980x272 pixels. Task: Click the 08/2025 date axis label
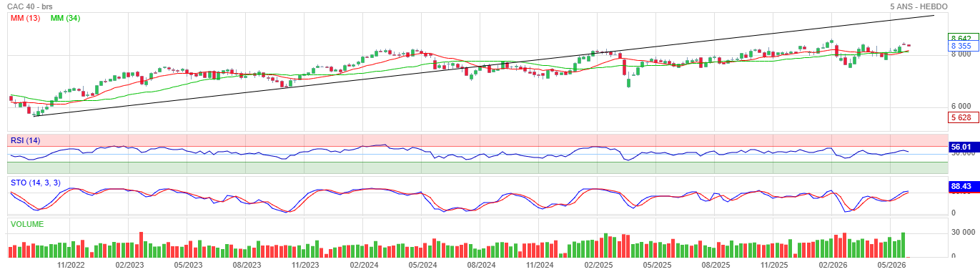(x=716, y=264)
